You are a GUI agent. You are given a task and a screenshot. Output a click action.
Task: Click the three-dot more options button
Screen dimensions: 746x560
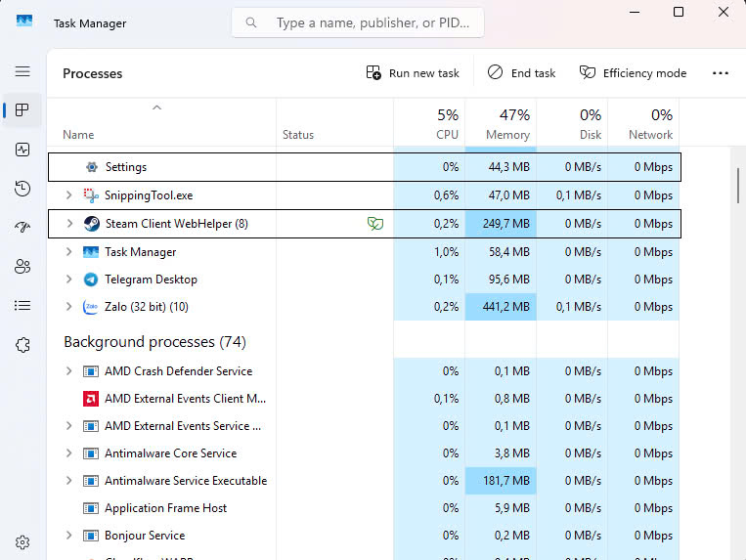pyautogui.click(x=721, y=73)
